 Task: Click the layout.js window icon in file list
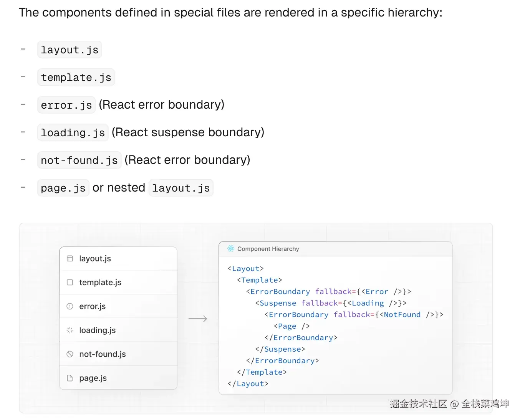[x=70, y=259]
